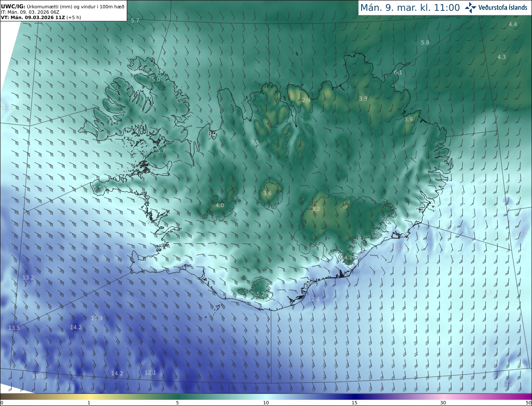Click the 'UWC/IG: Úrkomumætti (mm)' title line
Screen dimensions: 532x406
[62, 6]
